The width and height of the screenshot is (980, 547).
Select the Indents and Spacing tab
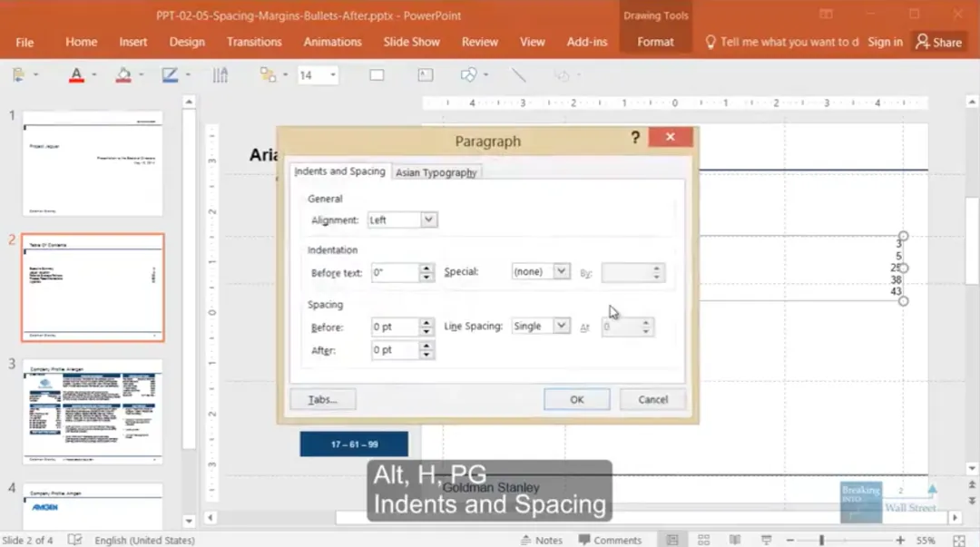(x=339, y=171)
